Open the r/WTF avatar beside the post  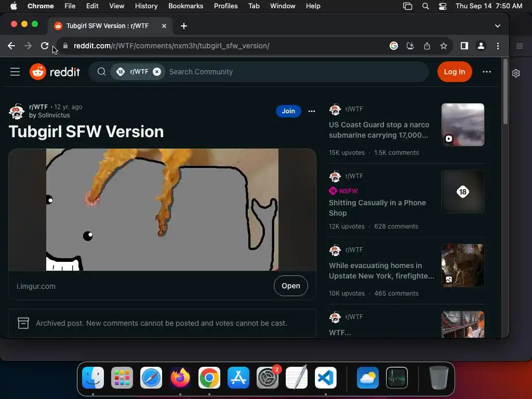pos(17,111)
